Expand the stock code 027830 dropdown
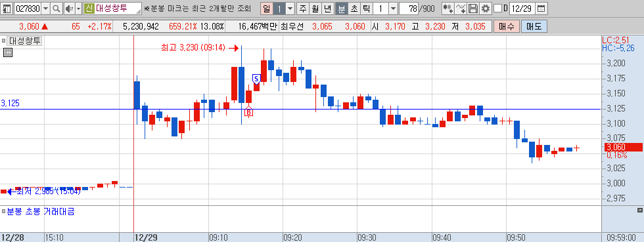Viewport: 644px width, 242px height. click(45, 9)
